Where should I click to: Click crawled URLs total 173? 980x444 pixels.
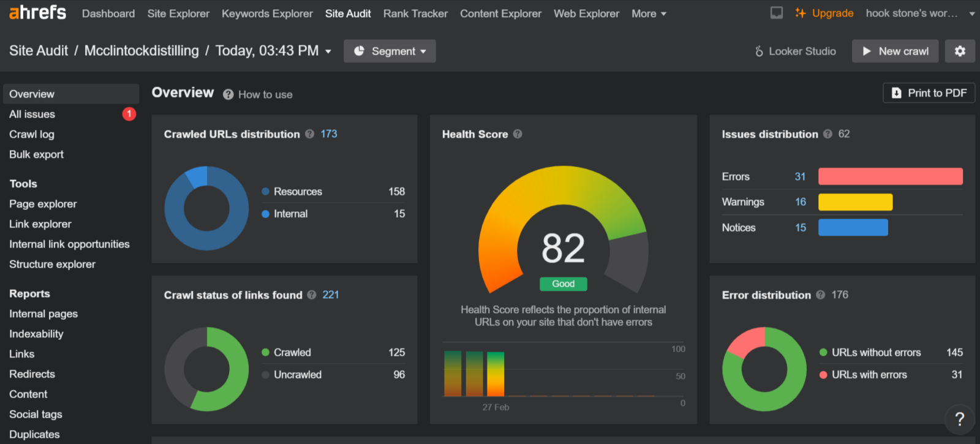(x=329, y=134)
